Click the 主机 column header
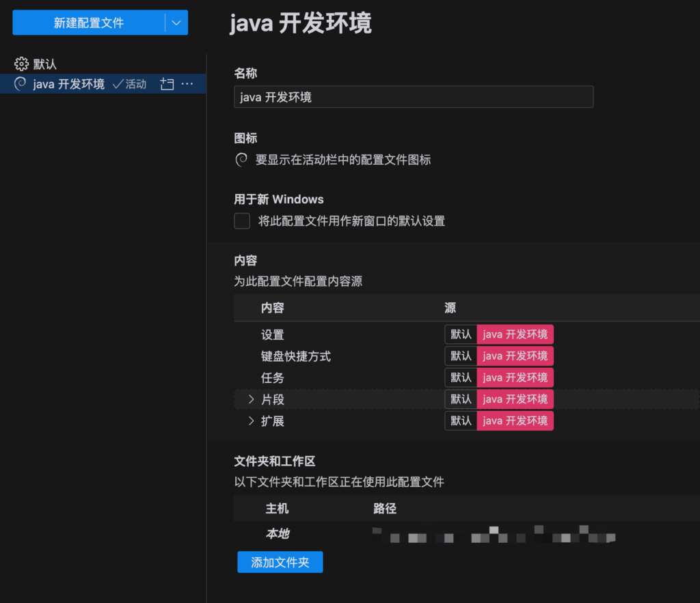Image resolution: width=700 pixels, height=603 pixels. 278,509
